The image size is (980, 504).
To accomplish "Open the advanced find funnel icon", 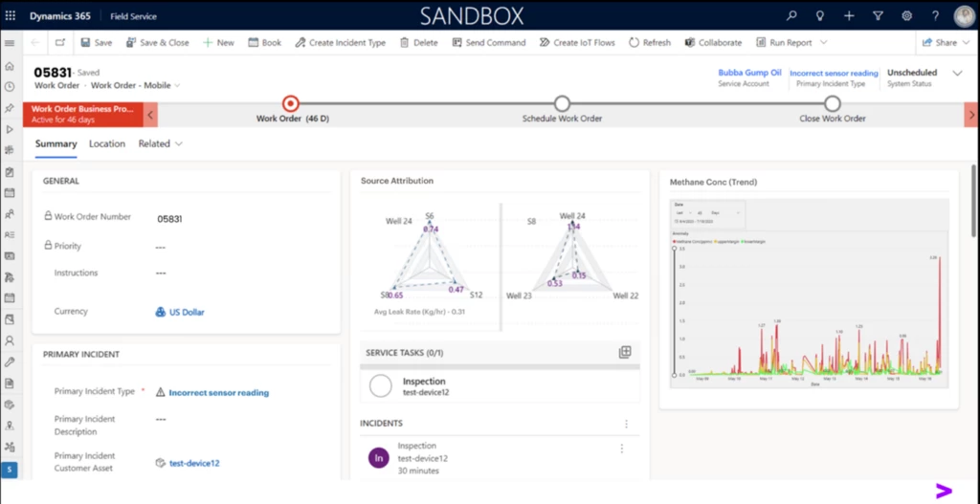I will pos(878,15).
